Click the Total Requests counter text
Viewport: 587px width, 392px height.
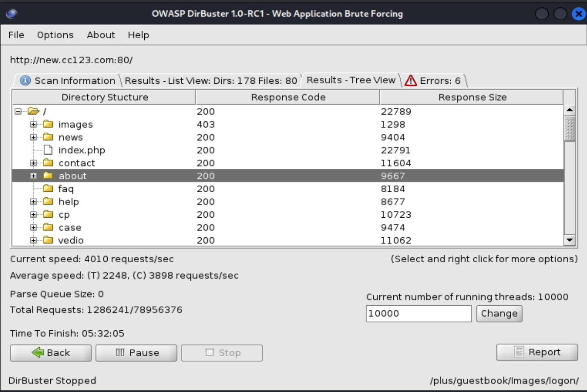tap(96, 310)
